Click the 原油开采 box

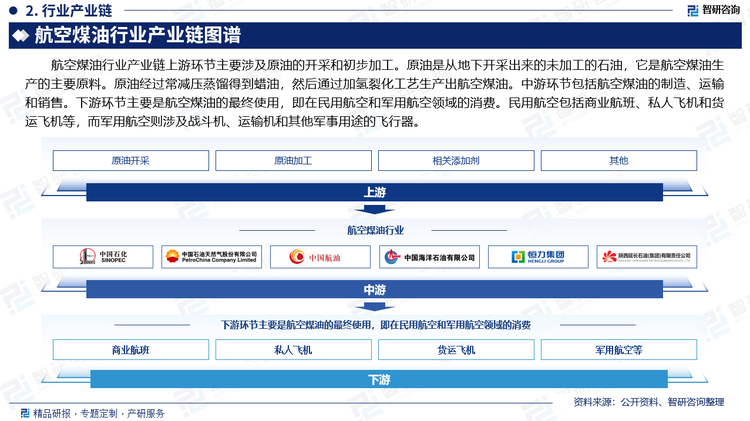point(131,161)
